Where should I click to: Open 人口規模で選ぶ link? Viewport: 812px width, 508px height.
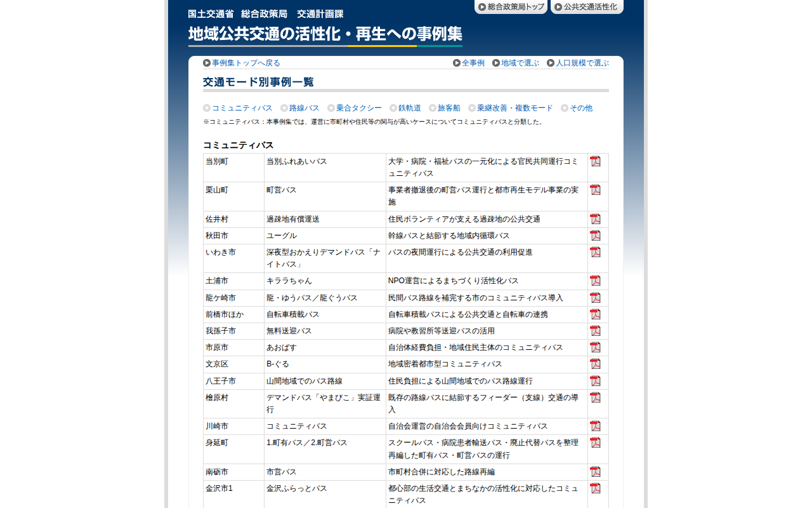[x=578, y=63]
